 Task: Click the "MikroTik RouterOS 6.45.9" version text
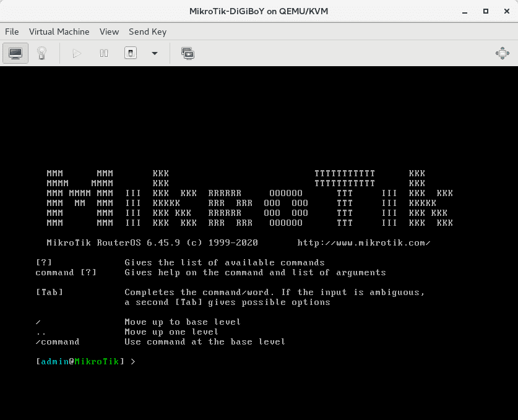[113, 242]
